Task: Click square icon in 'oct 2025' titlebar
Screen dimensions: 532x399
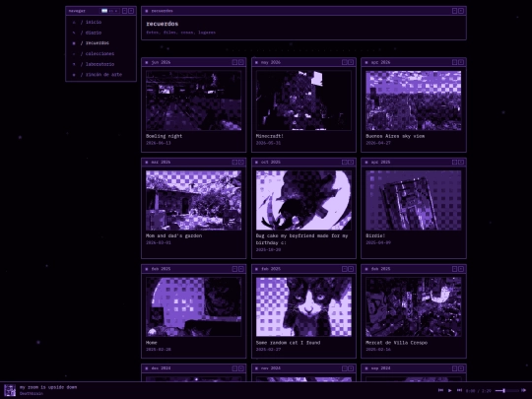Action: pyautogui.click(x=256, y=163)
